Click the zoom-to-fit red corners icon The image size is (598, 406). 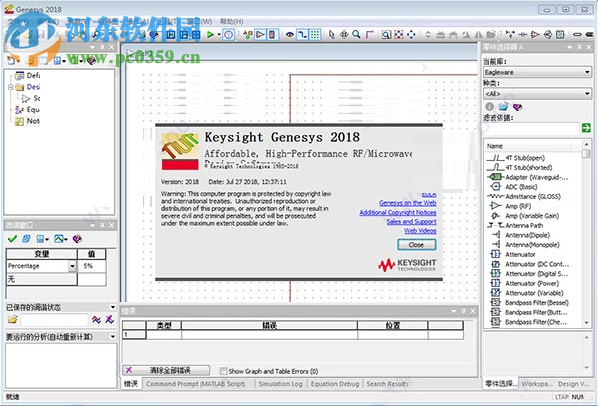point(399,35)
